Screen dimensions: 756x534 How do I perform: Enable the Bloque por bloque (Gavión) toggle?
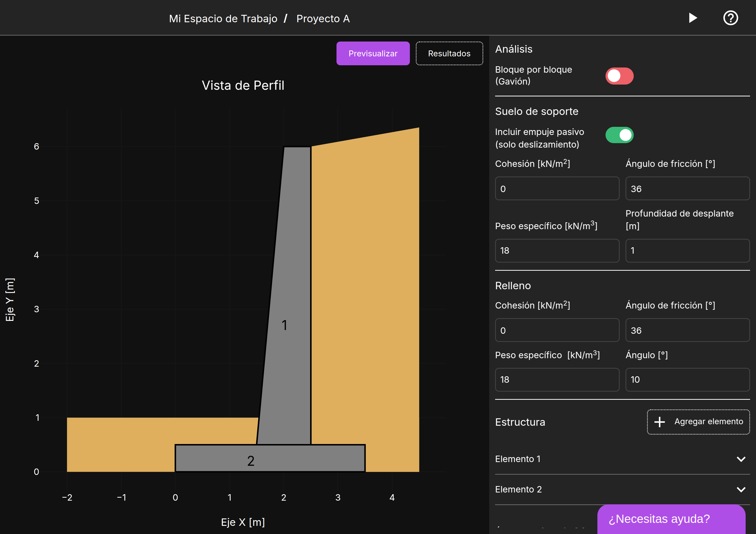pos(619,76)
